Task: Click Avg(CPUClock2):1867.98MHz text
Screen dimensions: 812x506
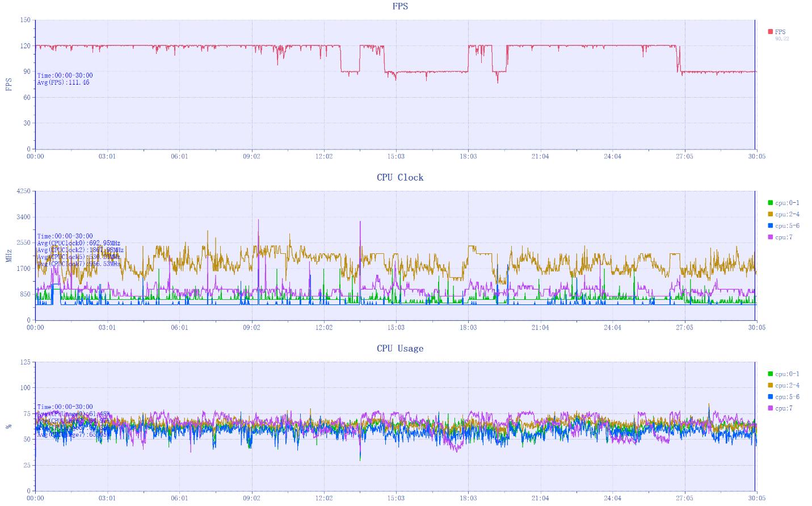Action: tap(81, 250)
